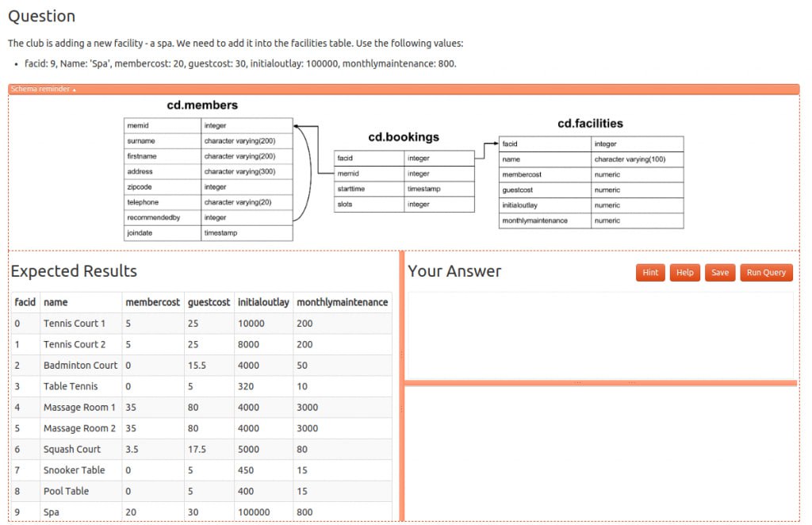The image size is (812, 525).
Task: Click the Squash Court name cell
Action: [71, 450]
